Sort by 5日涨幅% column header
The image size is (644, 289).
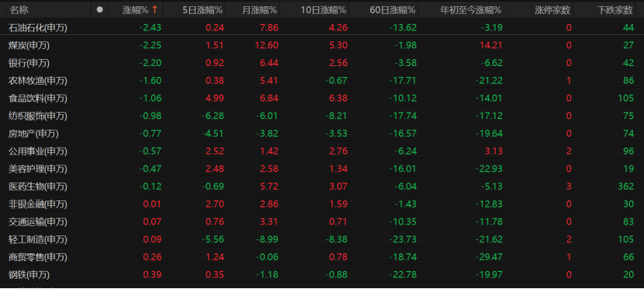(x=203, y=10)
